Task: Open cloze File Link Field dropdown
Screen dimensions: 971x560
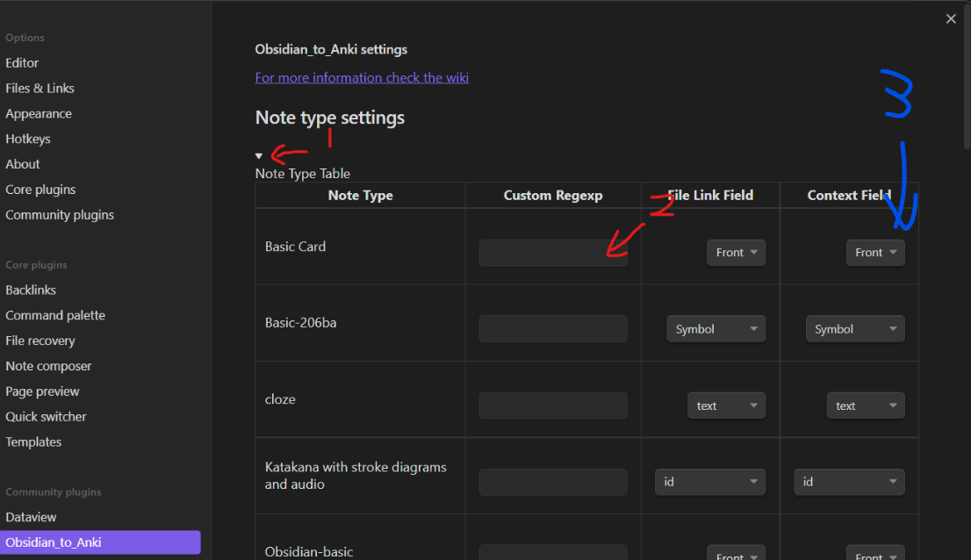Action: coord(726,406)
